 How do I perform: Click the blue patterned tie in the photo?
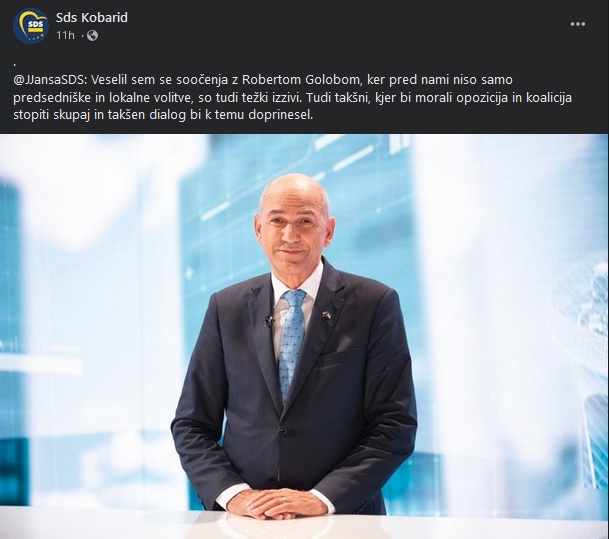click(291, 342)
